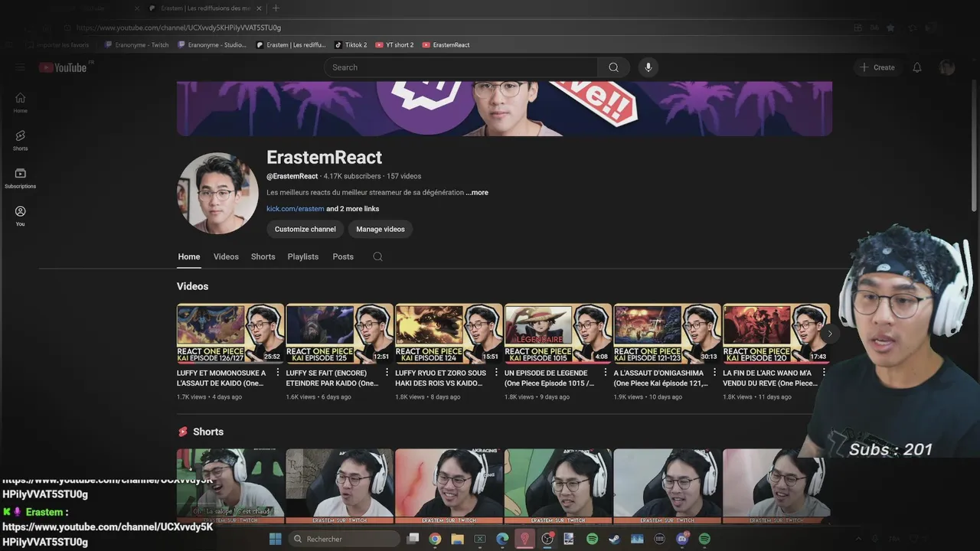Go to Home in the sidebar
This screenshot has width=980, height=551.
tap(20, 103)
